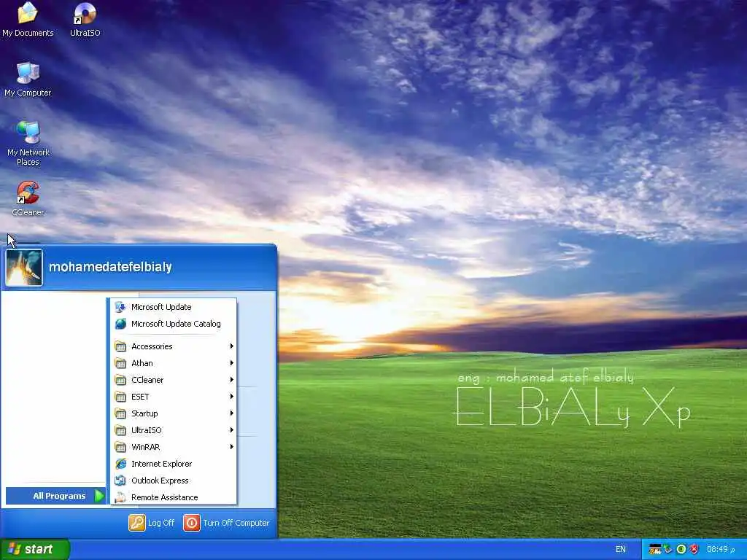Viewport: 747px width, 560px height.
Task: Expand WinRAR submenu arrow
Action: pyautogui.click(x=231, y=447)
